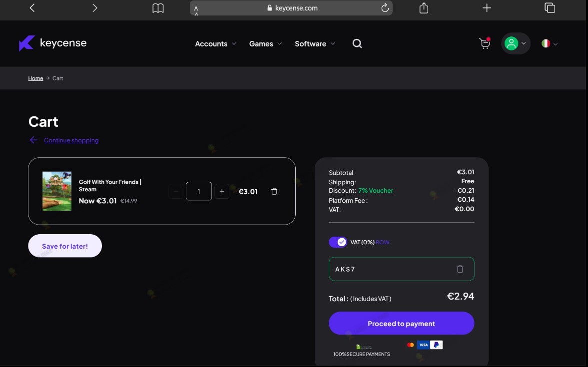Remove the AKS7 voucher with trash icon
The width and height of the screenshot is (588, 367).
[460, 269]
